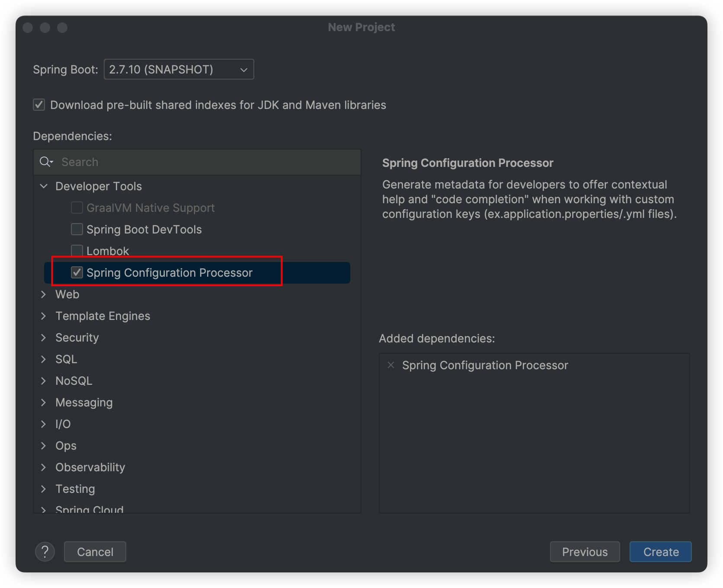Expand the Security category
The width and height of the screenshot is (723, 588).
point(43,338)
